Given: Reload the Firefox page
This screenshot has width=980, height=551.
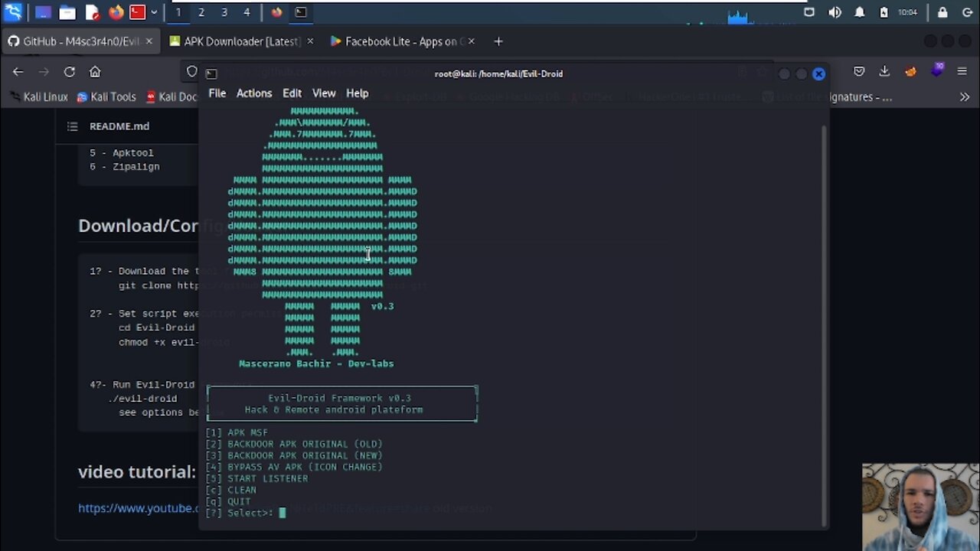Looking at the screenshot, I should (x=70, y=71).
